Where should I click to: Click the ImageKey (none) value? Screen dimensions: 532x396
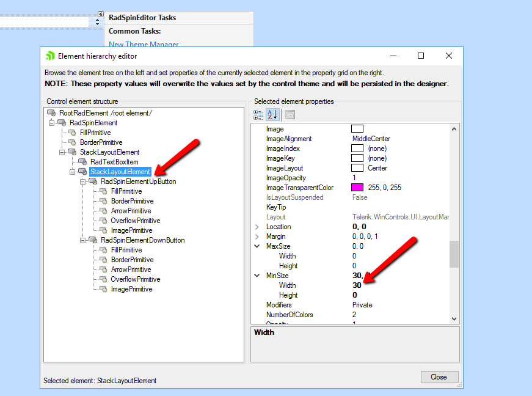point(377,158)
